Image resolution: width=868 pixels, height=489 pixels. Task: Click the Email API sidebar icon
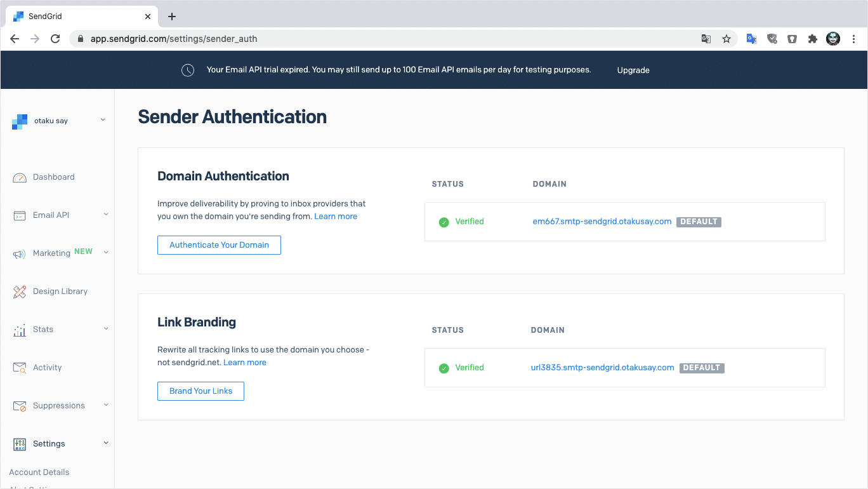20,216
